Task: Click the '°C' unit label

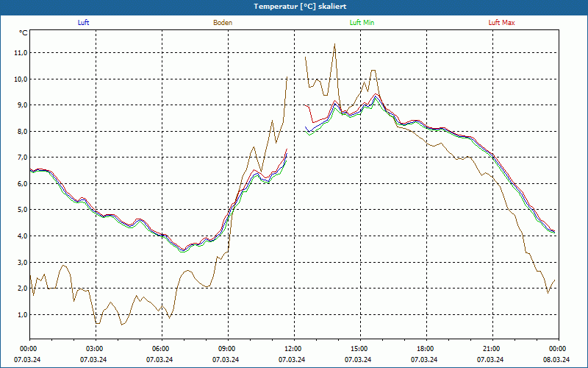Action: 24,33
